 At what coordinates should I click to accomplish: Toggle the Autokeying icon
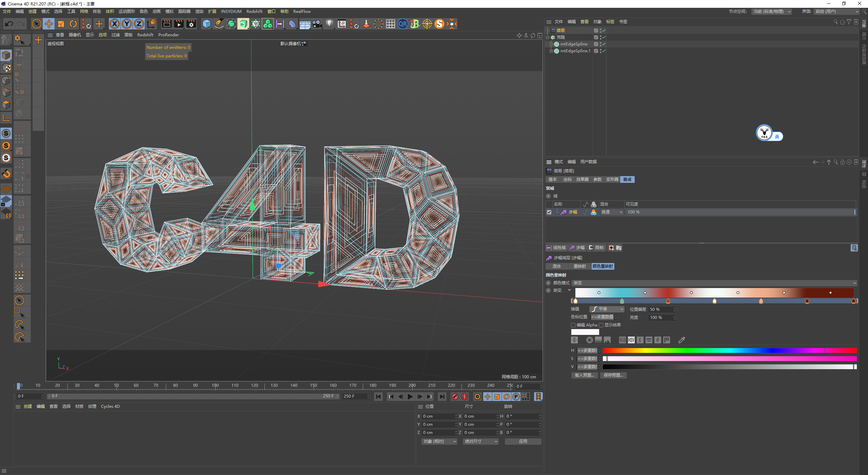[465, 397]
